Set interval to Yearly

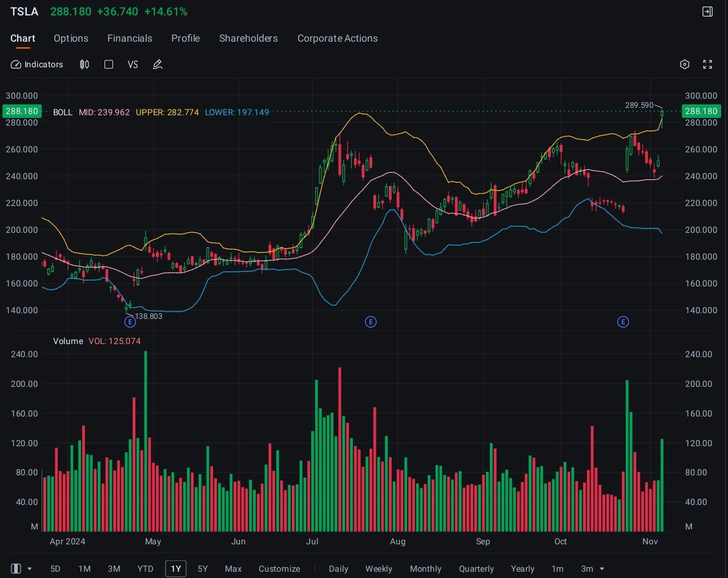[522, 569]
